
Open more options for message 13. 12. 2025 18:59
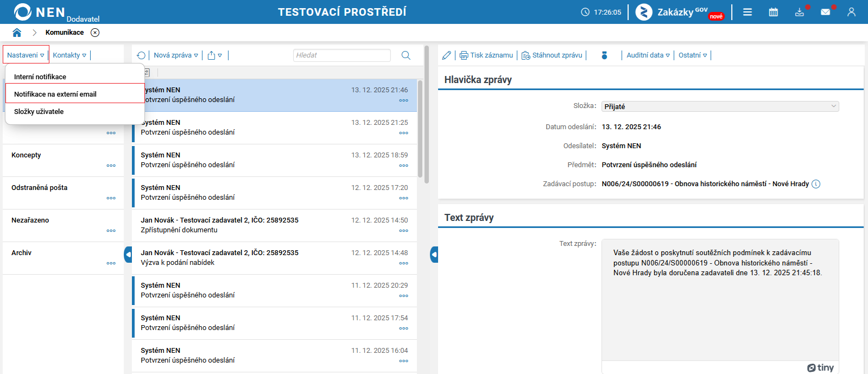tap(404, 166)
